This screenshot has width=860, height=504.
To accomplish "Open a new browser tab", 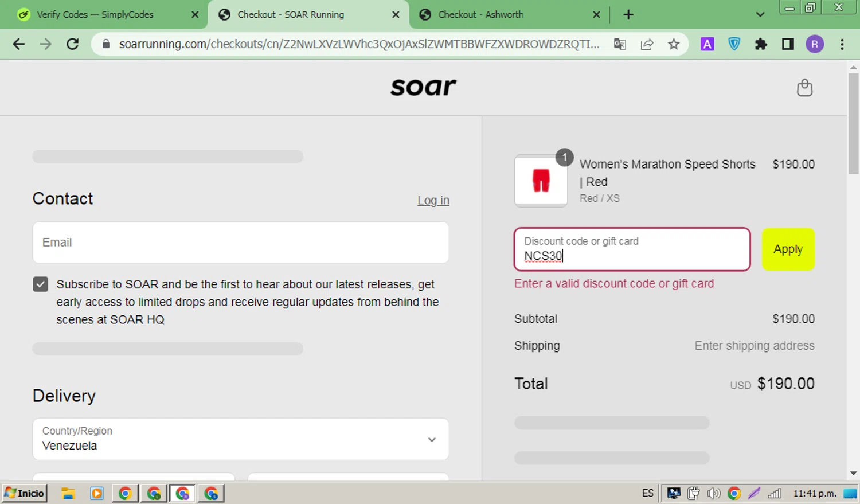I will tap(628, 15).
